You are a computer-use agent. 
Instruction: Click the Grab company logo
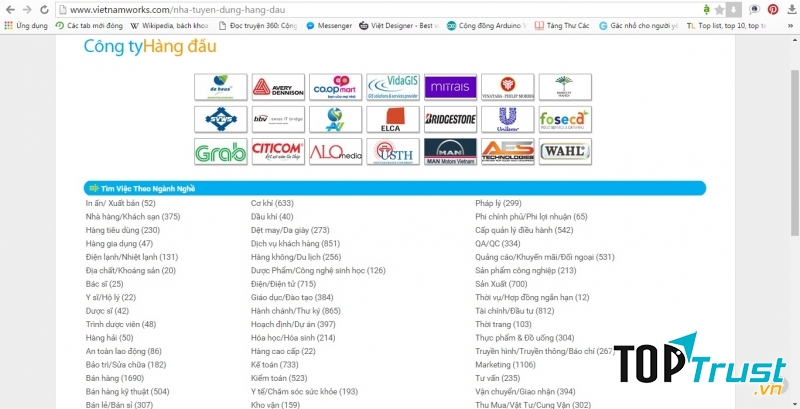coord(220,151)
